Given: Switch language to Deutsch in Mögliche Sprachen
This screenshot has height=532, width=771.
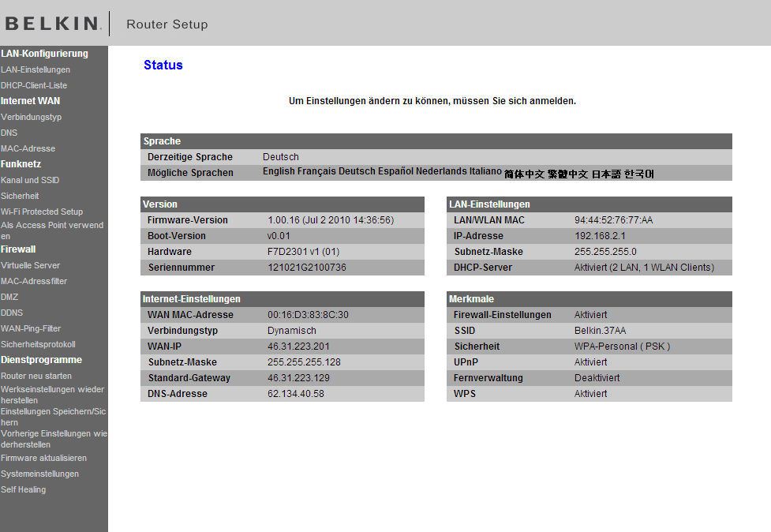Looking at the screenshot, I should point(357,171).
